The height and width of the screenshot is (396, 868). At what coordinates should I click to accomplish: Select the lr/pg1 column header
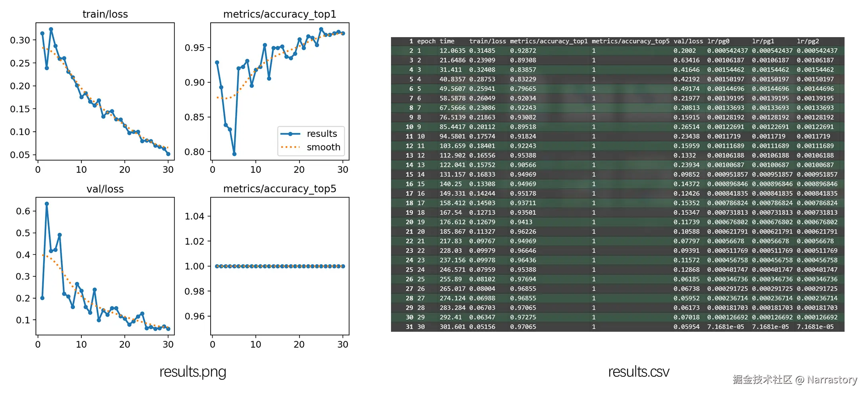(763, 41)
